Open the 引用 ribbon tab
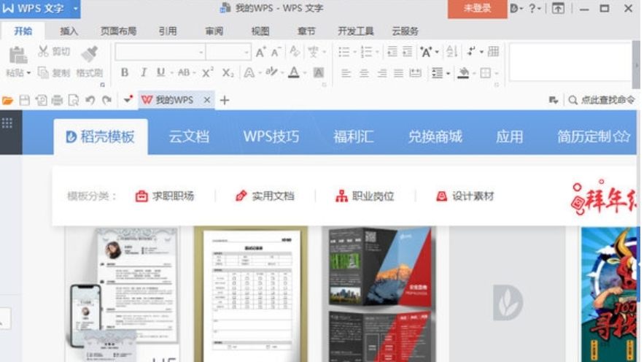Screen dimensions: 644x362 (168, 31)
